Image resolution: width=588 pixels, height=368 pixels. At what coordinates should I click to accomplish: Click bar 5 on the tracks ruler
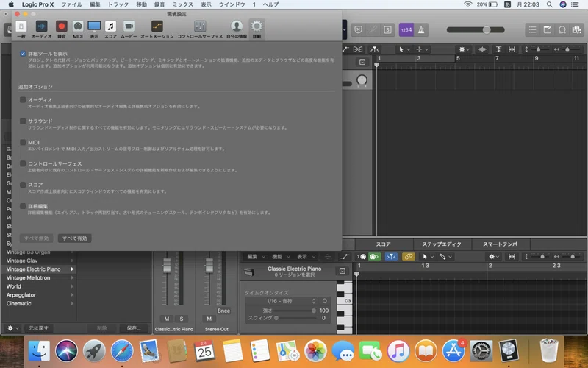click(x=458, y=58)
